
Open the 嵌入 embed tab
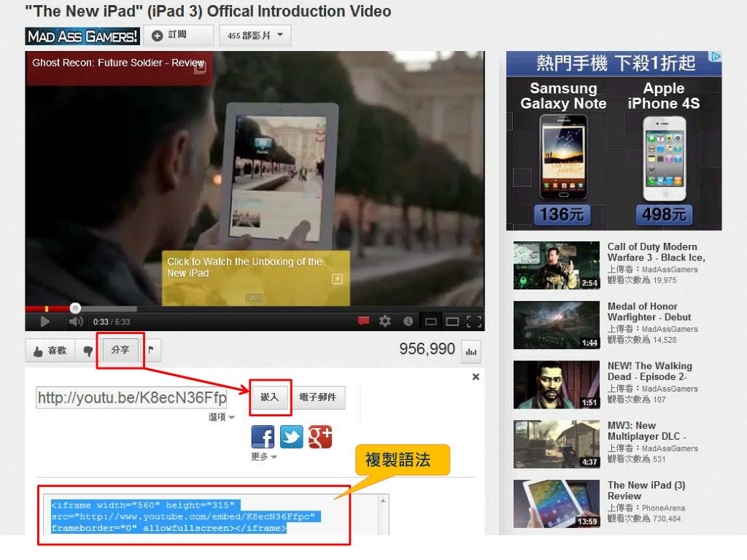269,397
